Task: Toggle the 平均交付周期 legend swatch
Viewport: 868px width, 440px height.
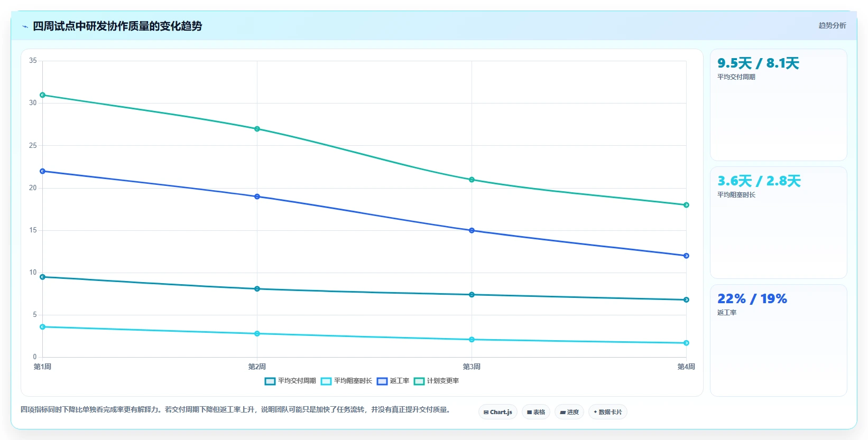Action: pos(270,381)
